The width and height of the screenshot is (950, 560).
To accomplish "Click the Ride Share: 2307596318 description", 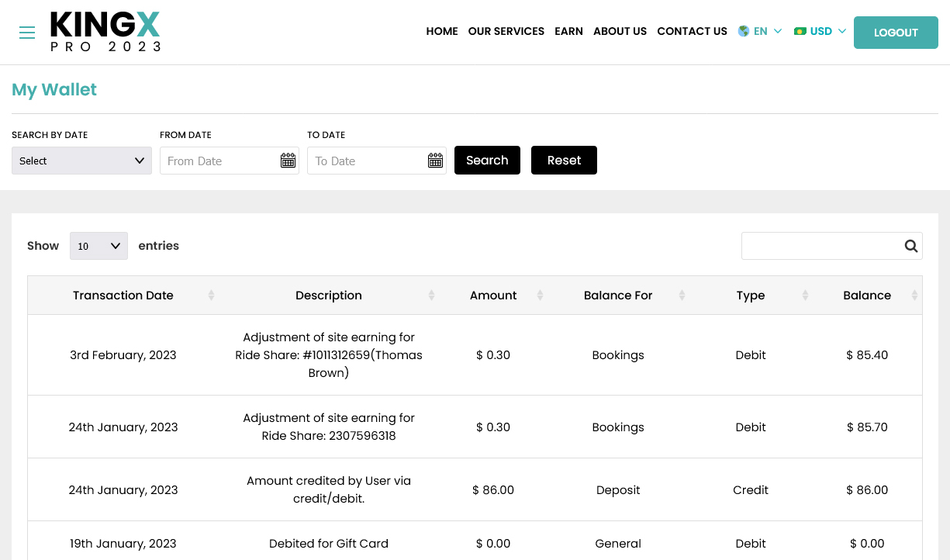I will tap(329, 427).
